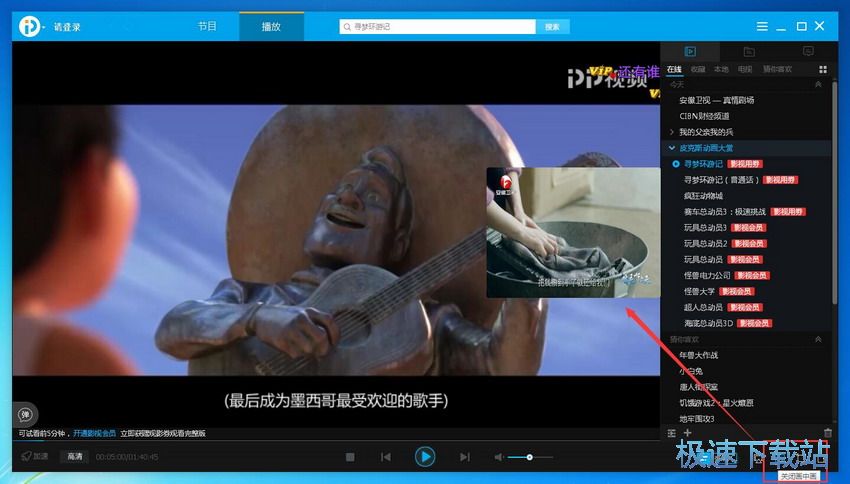Add item with the plus icon
Image resolution: width=850 pixels, height=484 pixels.
coord(687,433)
